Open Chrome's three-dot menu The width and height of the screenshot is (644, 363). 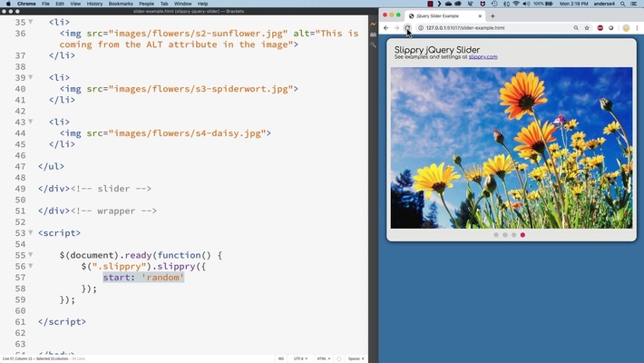tap(637, 28)
